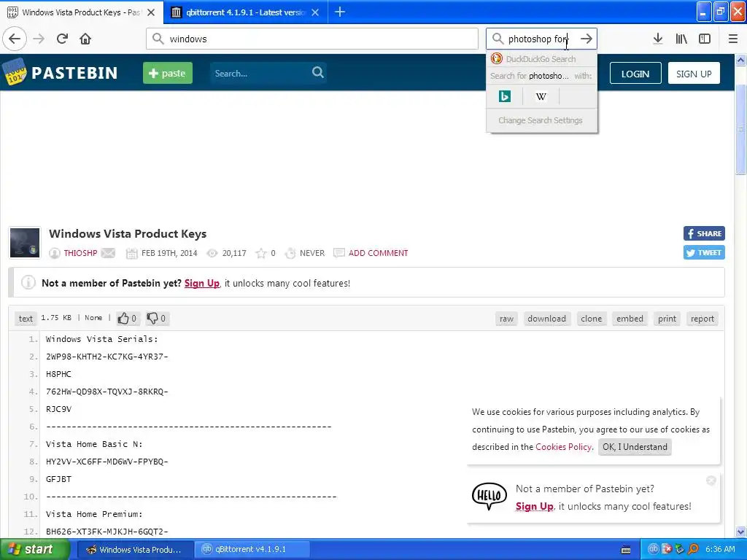
Task: Open the THIOSHP user profile link
Action: coord(80,253)
